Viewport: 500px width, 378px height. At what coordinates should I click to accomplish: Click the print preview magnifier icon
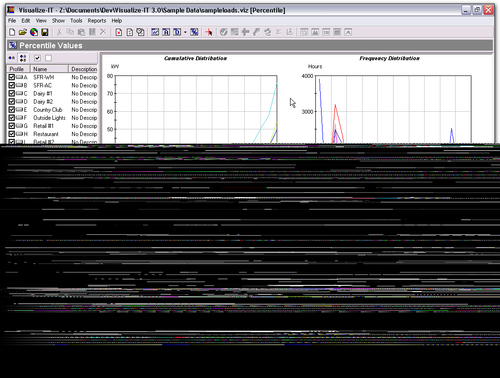(140, 32)
